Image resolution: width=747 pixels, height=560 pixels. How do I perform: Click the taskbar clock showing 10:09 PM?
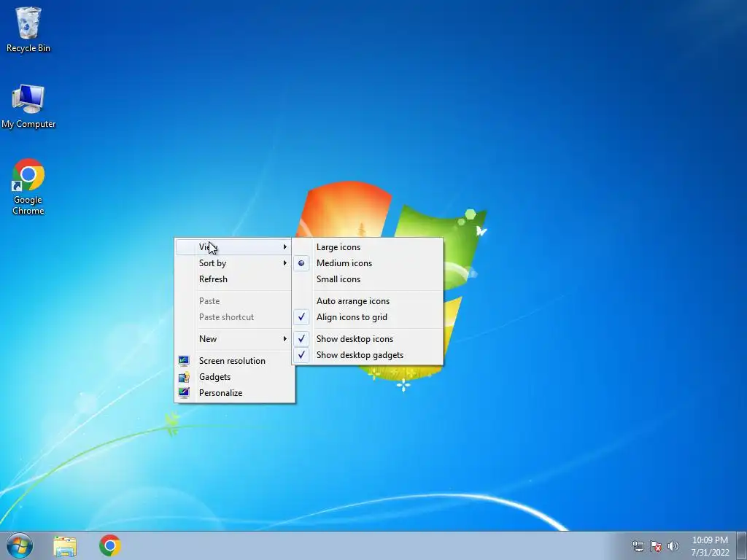point(710,546)
